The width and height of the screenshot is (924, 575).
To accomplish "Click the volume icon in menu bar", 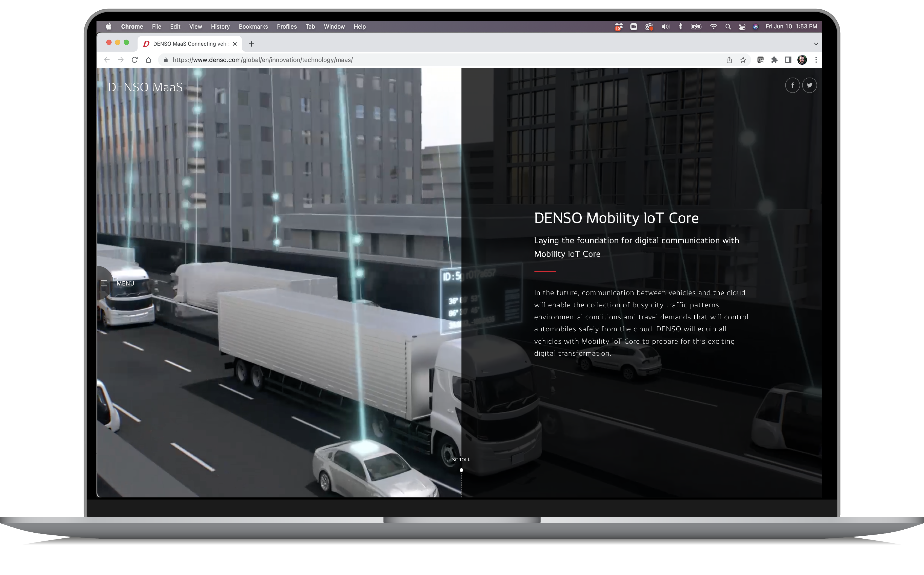I will 665,26.
